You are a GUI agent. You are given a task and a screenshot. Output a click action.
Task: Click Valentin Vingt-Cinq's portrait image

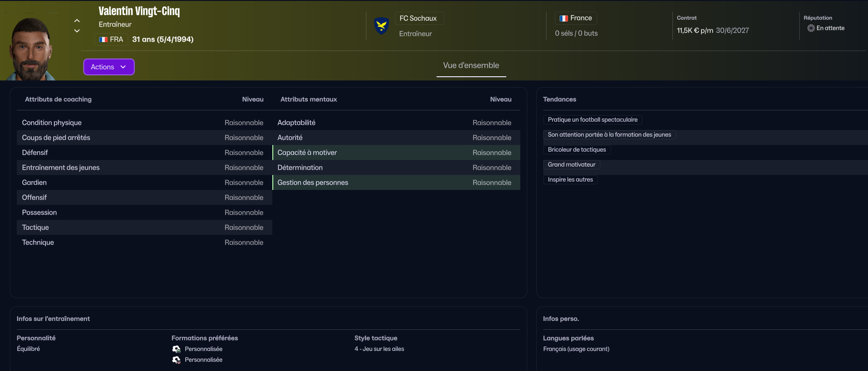pyautogui.click(x=31, y=49)
